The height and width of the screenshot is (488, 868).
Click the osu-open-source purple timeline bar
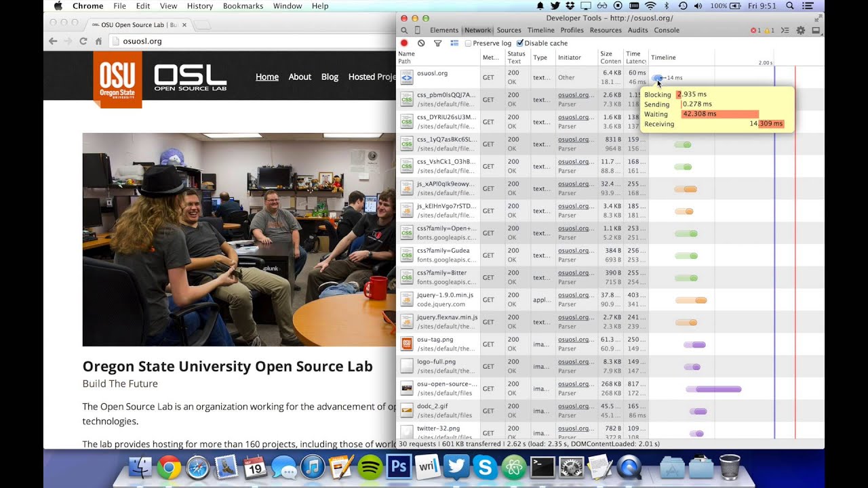tap(713, 389)
